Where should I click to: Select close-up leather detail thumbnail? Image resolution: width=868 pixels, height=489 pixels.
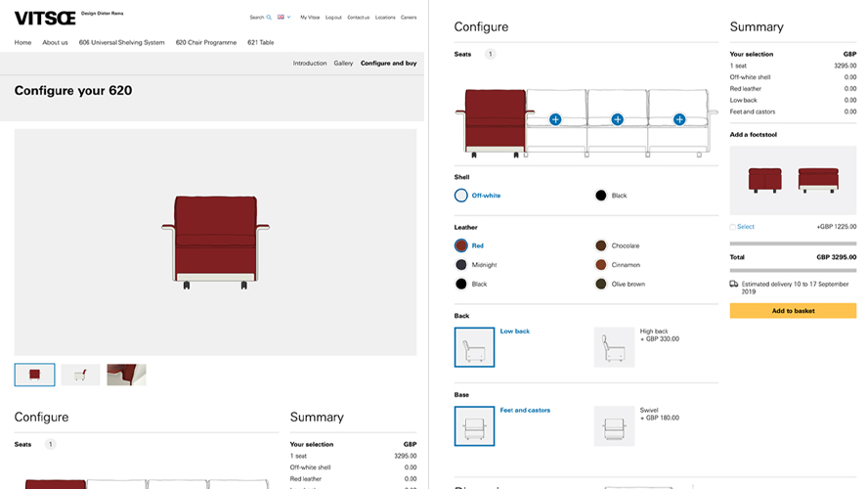[126, 375]
